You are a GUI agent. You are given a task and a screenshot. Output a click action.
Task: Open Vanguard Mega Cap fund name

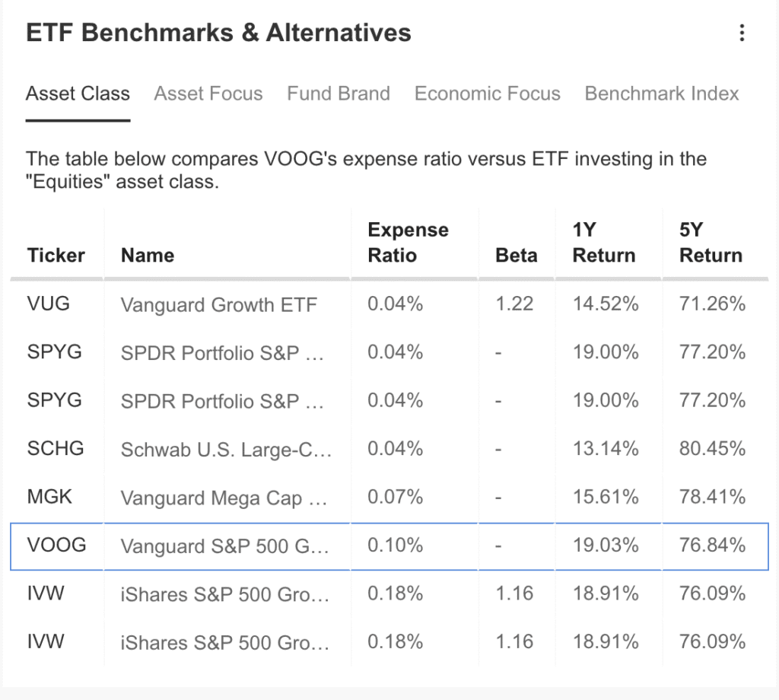click(223, 498)
